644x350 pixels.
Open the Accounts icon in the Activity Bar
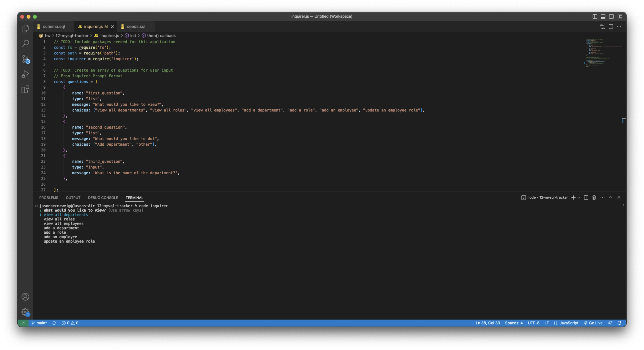25,297
